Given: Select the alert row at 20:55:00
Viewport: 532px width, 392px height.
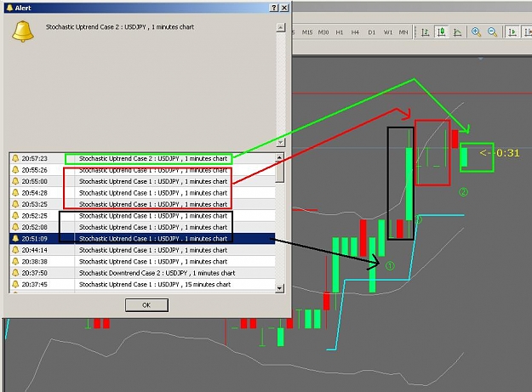Looking at the screenshot, I should pos(142,181).
